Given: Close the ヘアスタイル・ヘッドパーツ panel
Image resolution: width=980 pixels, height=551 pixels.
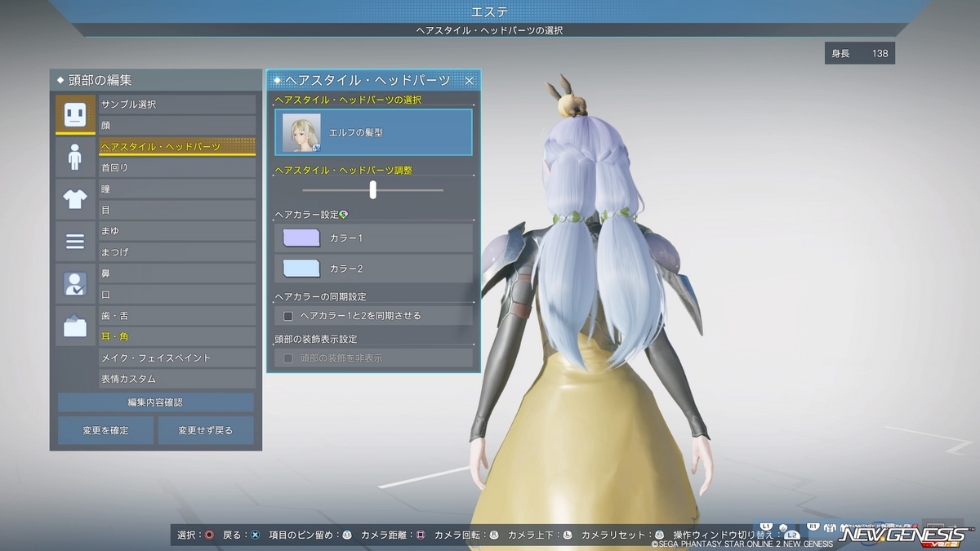Looking at the screenshot, I should coord(470,80).
